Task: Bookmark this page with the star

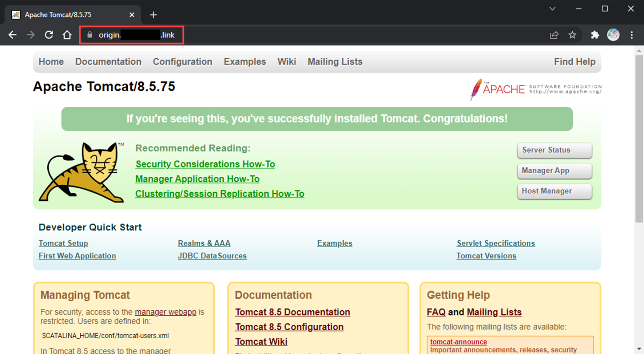Action: [x=572, y=35]
